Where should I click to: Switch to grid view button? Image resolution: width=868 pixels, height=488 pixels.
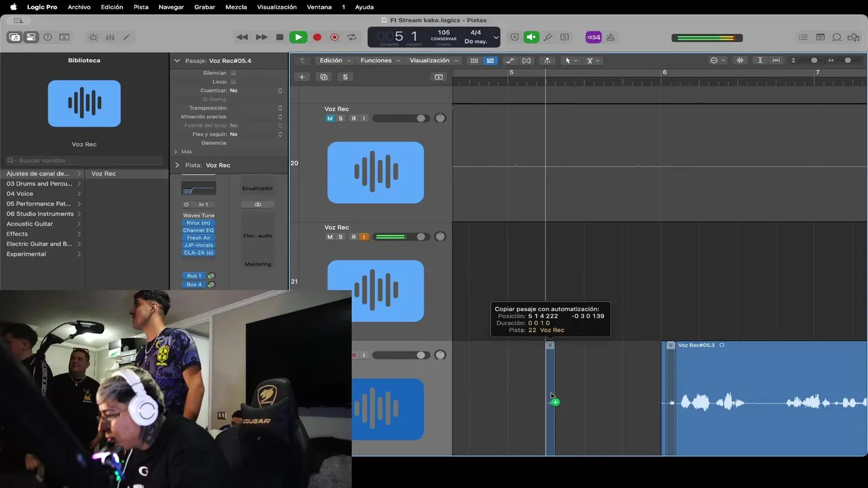[x=473, y=60]
